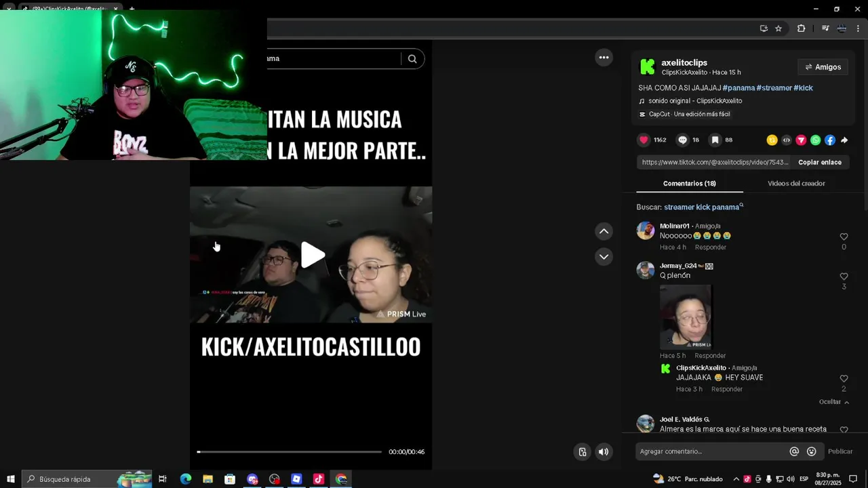The width and height of the screenshot is (868, 488).
Task: Open Jermay_G24's comment image attachment
Action: tap(686, 317)
